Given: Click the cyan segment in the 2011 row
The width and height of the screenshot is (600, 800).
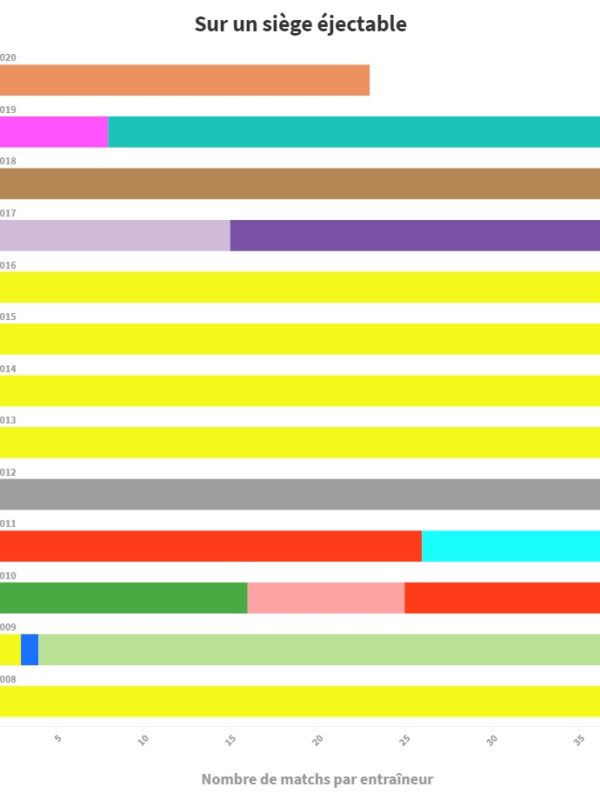Looking at the screenshot, I should pos(511,546).
